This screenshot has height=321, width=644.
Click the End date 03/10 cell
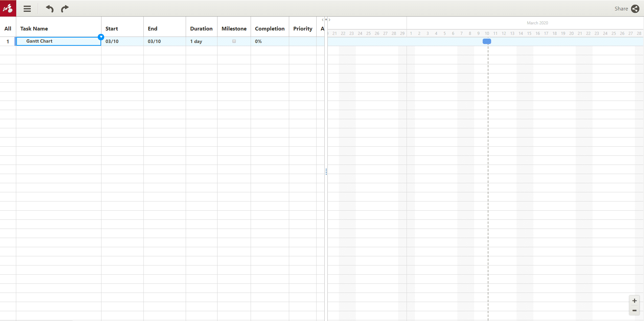tap(165, 41)
